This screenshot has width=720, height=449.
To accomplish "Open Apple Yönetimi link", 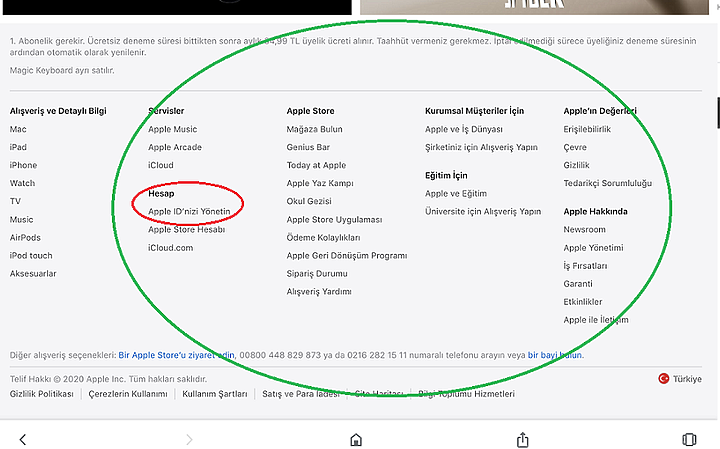I will (593, 247).
